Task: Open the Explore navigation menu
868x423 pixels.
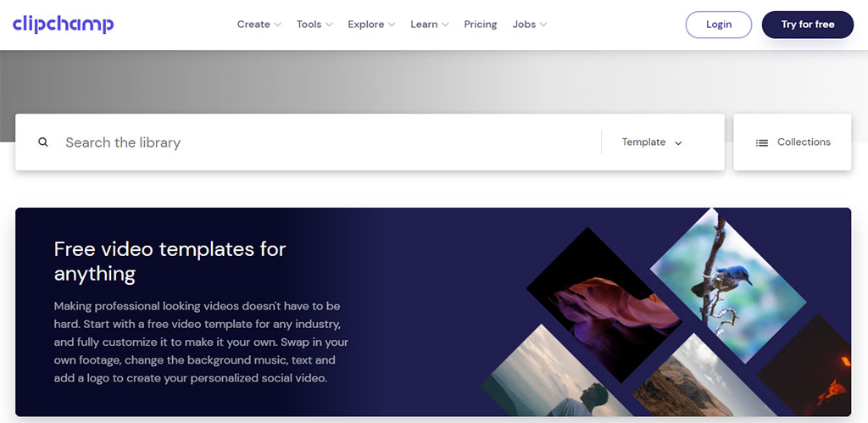Action: pyautogui.click(x=371, y=25)
